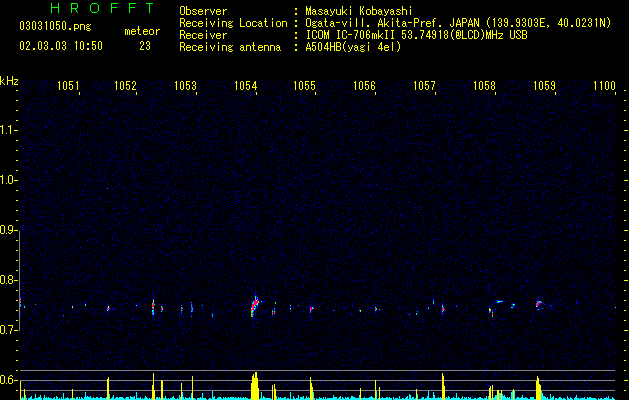
Task: Click the 1059 time axis marker
Action: pyautogui.click(x=544, y=86)
